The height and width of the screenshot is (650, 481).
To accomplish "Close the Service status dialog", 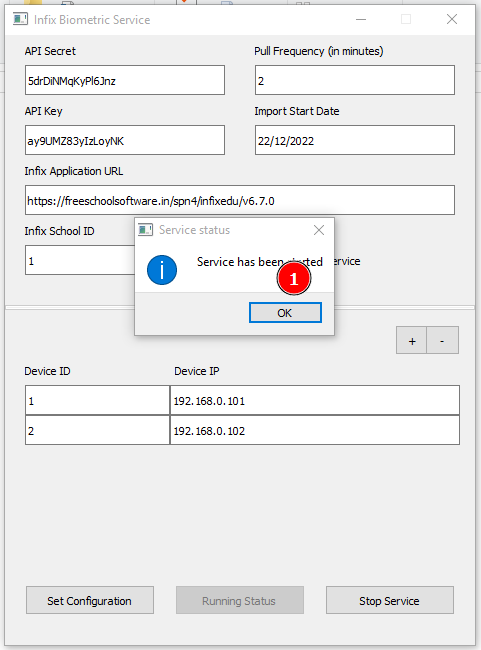I will click(319, 230).
